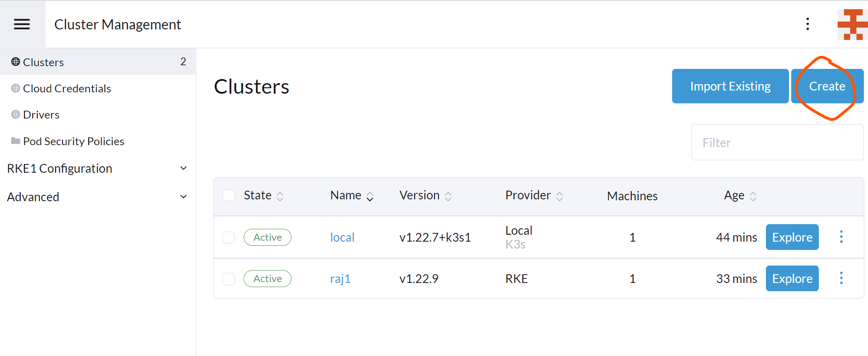Tick the checkbox for the raj1 cluster
Viewport: 868px width, 356px height.
point(228,279)
